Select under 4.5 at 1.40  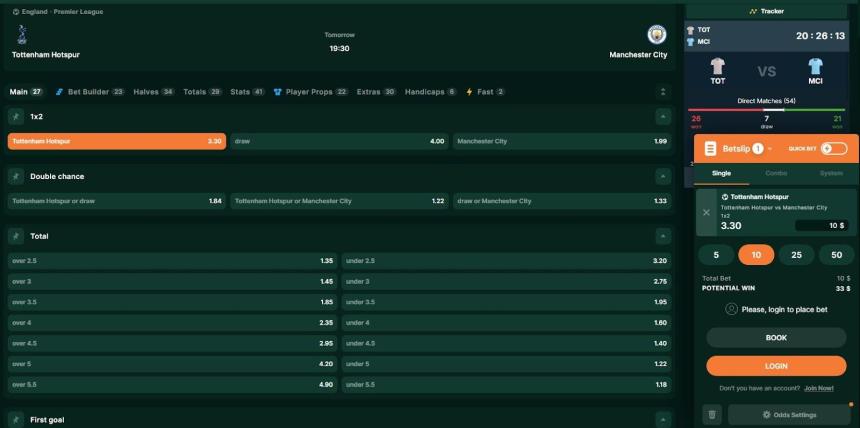click(x=506, y=343)
